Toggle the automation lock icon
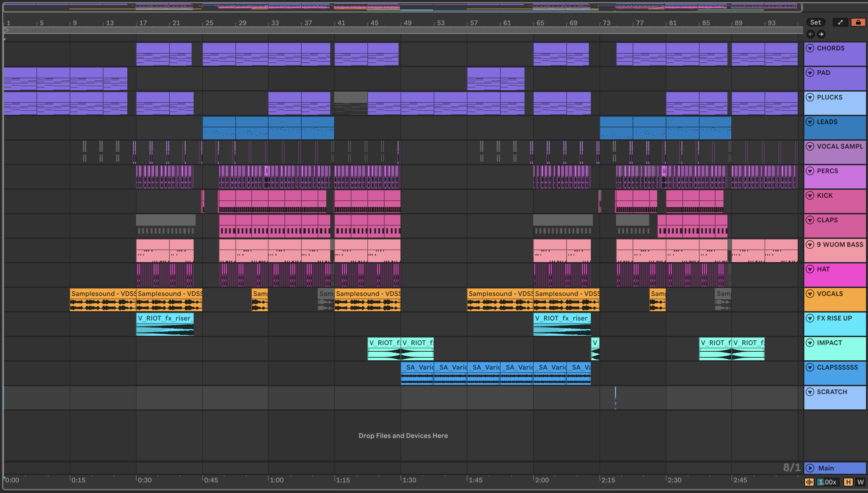This screenshot has width=868, height=493. tap(858, 22)
